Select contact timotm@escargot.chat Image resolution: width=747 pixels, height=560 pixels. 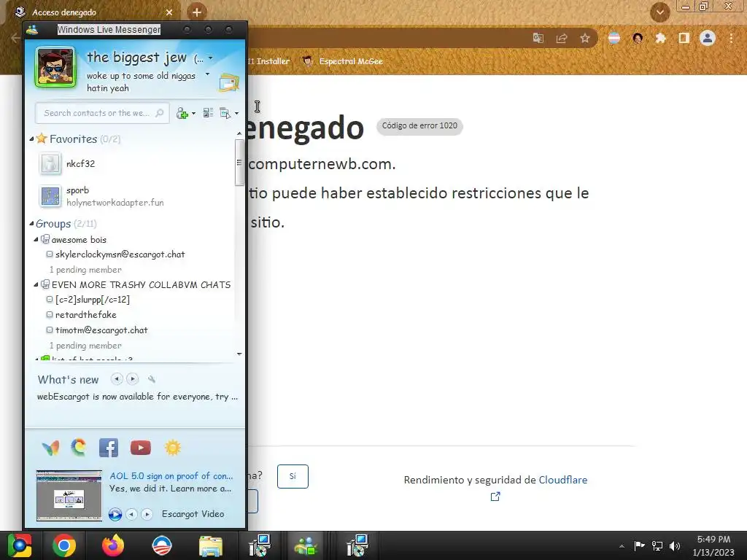pos(101,330)
